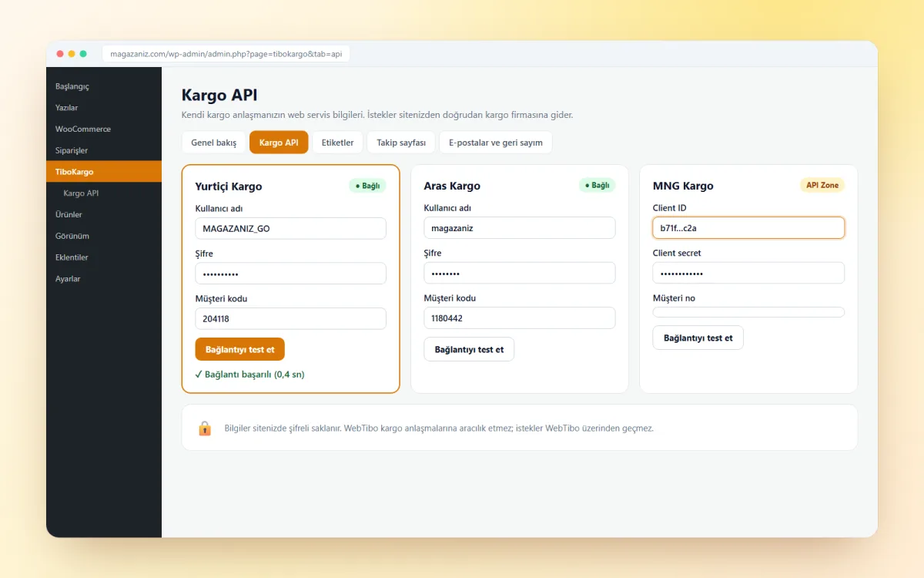Click the Bilgiler sitenizde şifreli saklanır notice text
Image resolution: width=924 pixels, height=578 pixels.
pos(439,428)
